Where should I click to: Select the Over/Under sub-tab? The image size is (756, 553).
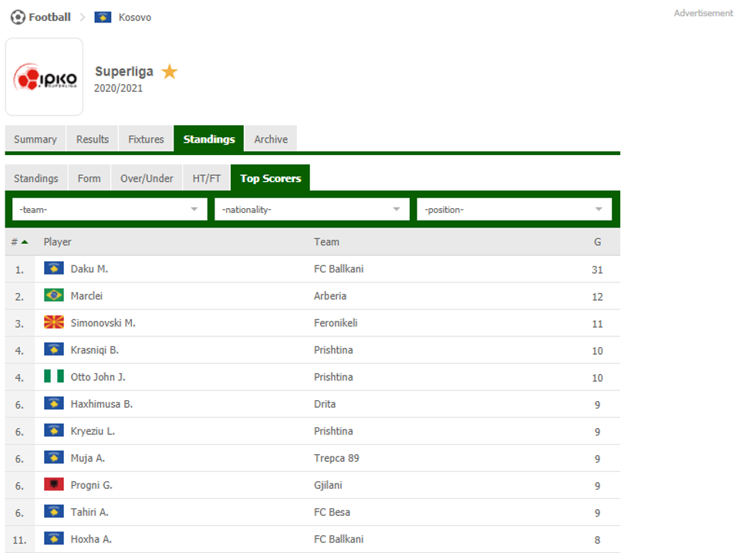(x=147, y=178)
